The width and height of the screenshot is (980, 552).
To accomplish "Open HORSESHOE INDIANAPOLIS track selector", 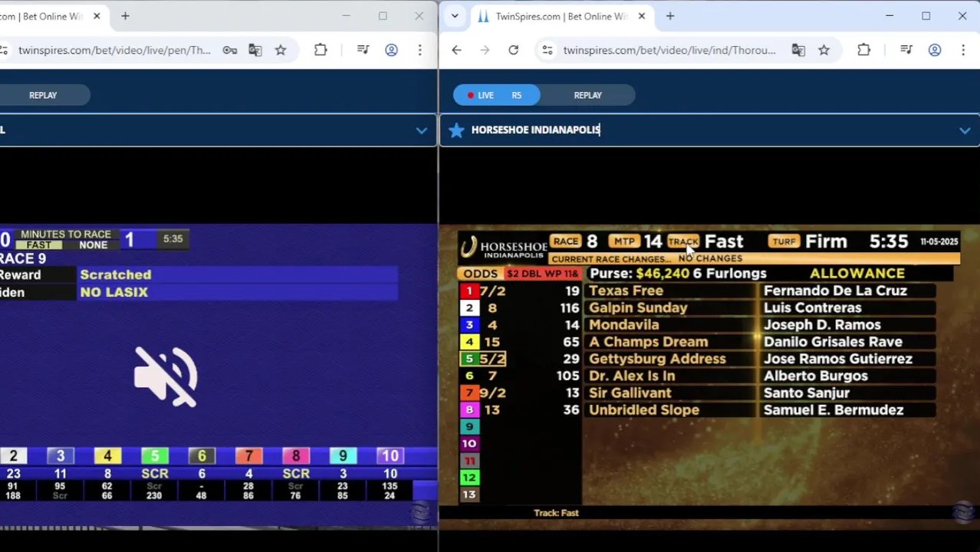I will coord(709,130).
